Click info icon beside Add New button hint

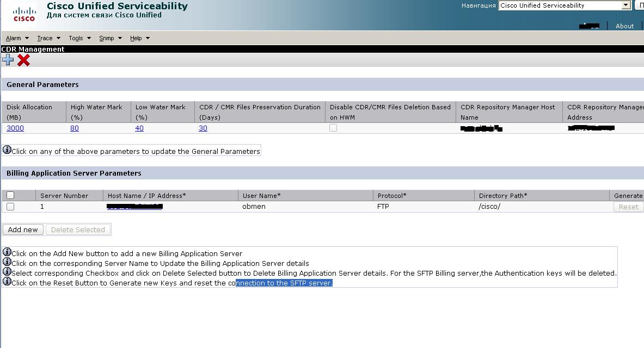7,252
